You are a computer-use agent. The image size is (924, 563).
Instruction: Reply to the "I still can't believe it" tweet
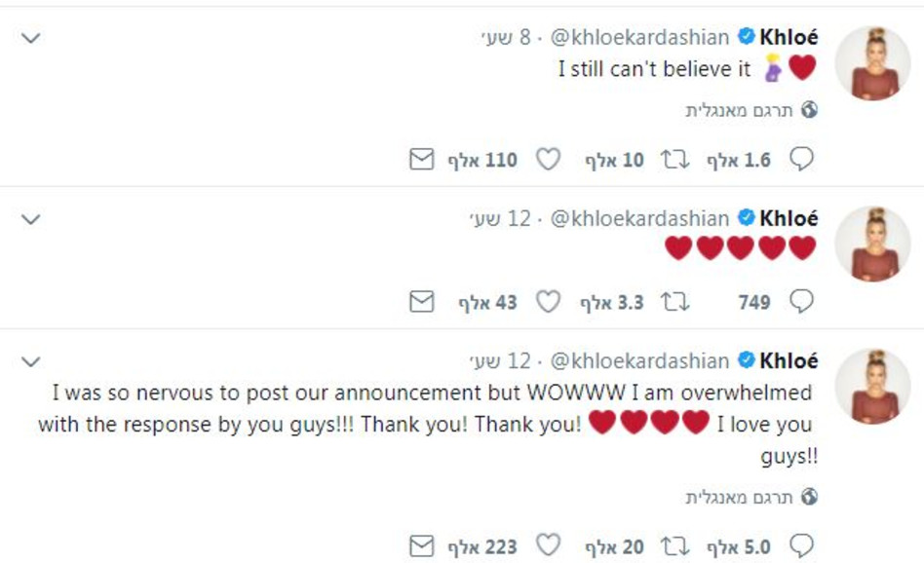[801, 160]
